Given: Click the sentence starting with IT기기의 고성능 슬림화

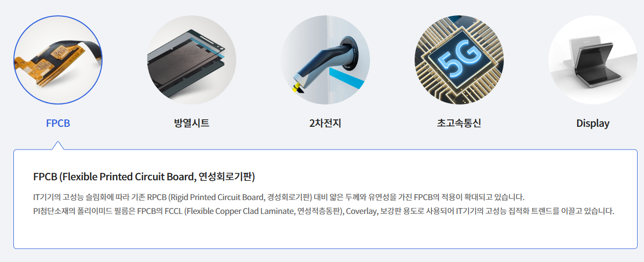Looking at the screenshot, I should click(x=278, y=197).
